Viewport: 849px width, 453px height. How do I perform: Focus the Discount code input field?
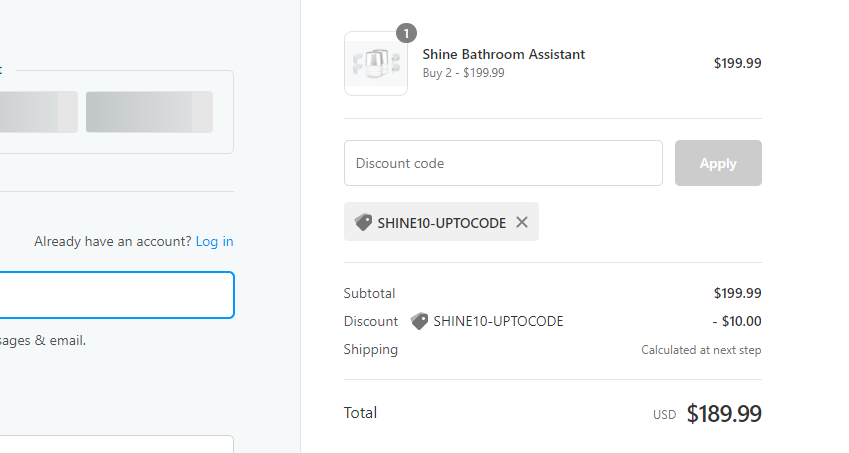click(504, 163)
